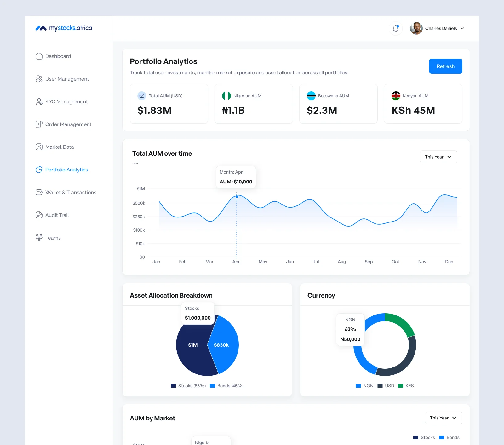Viewport: 504px width, 445px height.
Task: Click the AUM: $10,000 tooltip value
Action: click(236, 182)
